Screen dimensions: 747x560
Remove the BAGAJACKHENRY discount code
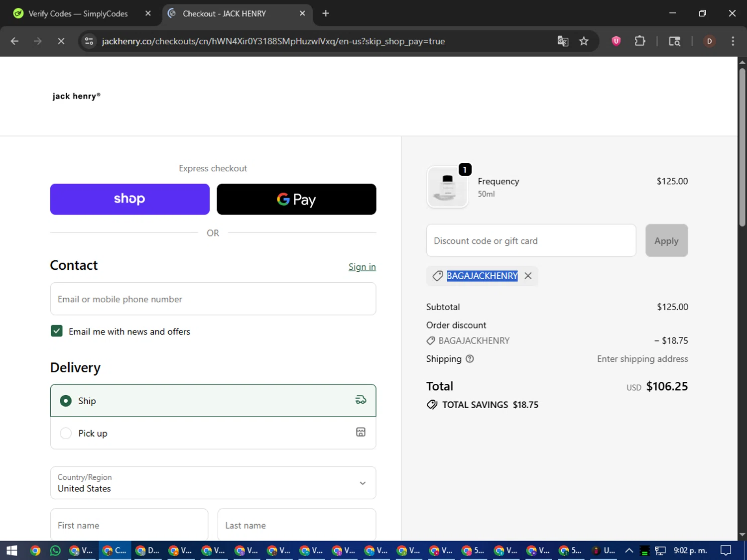point(528,276)
